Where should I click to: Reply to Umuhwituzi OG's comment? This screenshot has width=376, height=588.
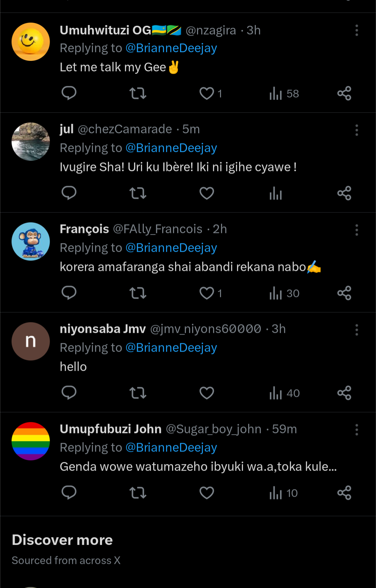69,93
